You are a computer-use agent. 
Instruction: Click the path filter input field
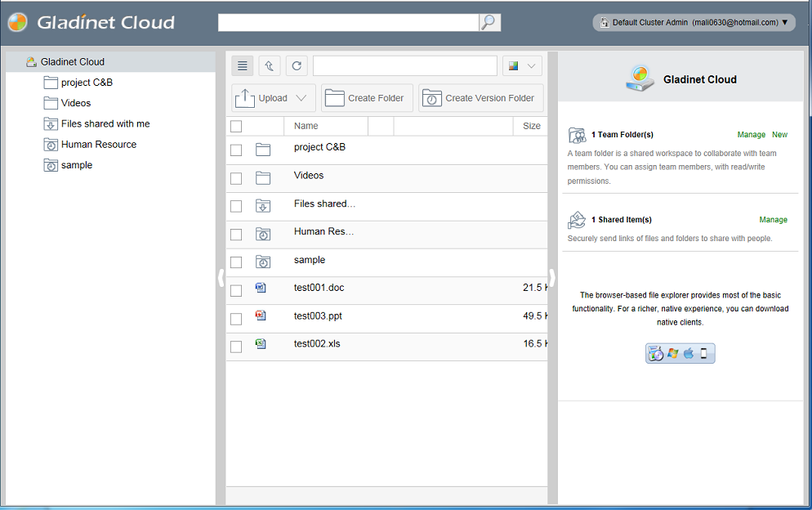tap(405, 66)
